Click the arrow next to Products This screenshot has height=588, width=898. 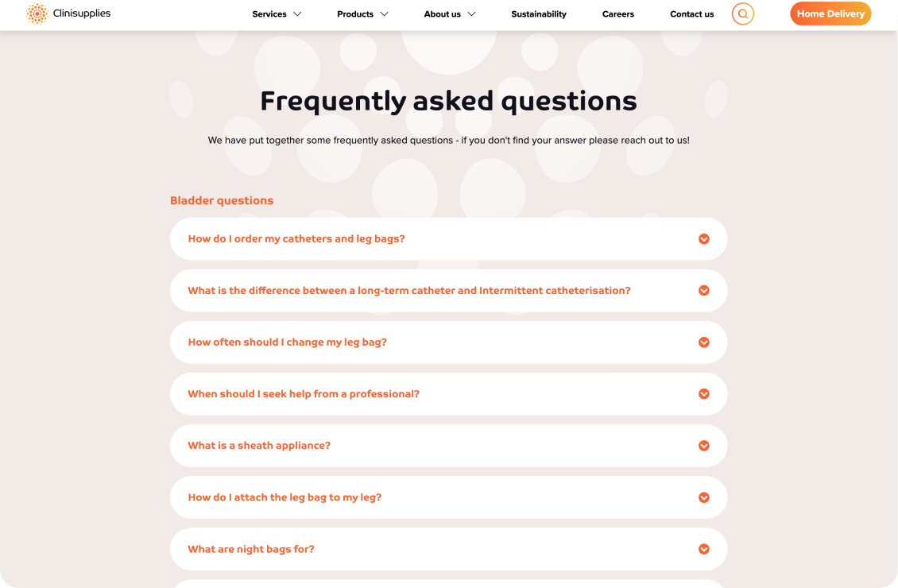tap(385, 14)
